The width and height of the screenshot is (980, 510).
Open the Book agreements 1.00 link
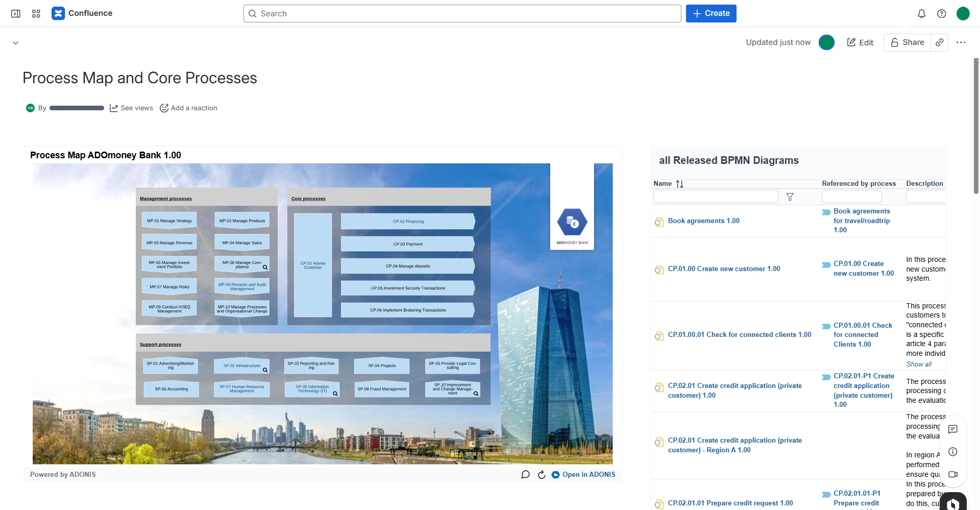click(x=703, y=221)
